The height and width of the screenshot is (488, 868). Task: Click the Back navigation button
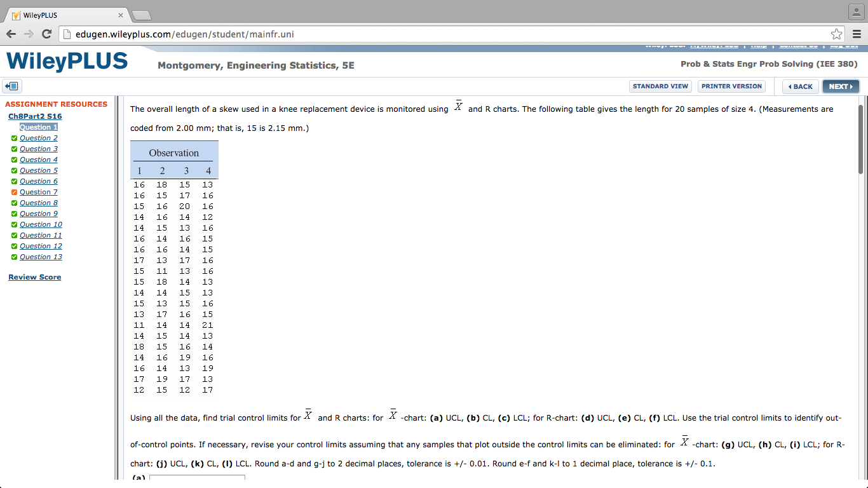[800, 86]
